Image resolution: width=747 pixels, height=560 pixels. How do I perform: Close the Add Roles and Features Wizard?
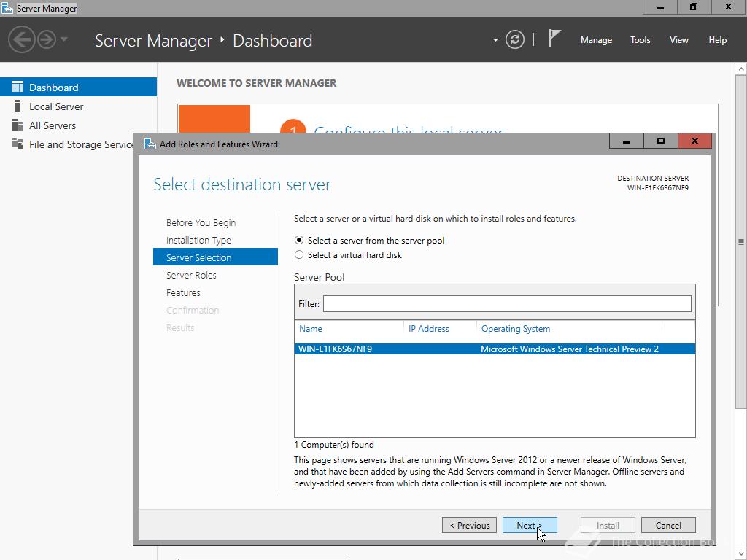click(694, 141)
